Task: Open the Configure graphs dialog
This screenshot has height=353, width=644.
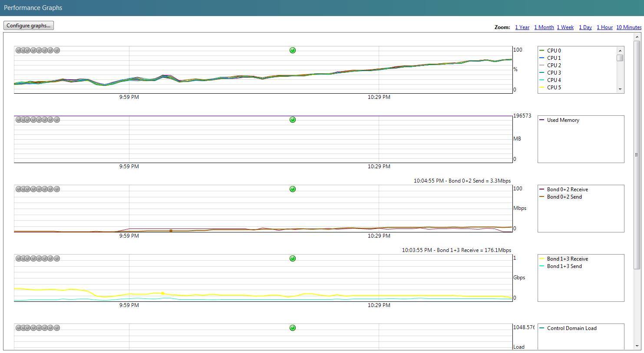Action: (29, 26)
